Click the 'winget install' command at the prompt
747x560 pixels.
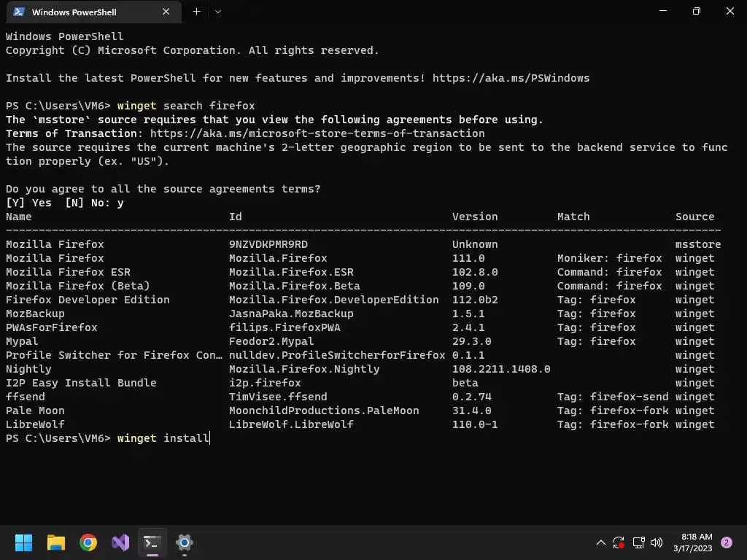point(163,438)
